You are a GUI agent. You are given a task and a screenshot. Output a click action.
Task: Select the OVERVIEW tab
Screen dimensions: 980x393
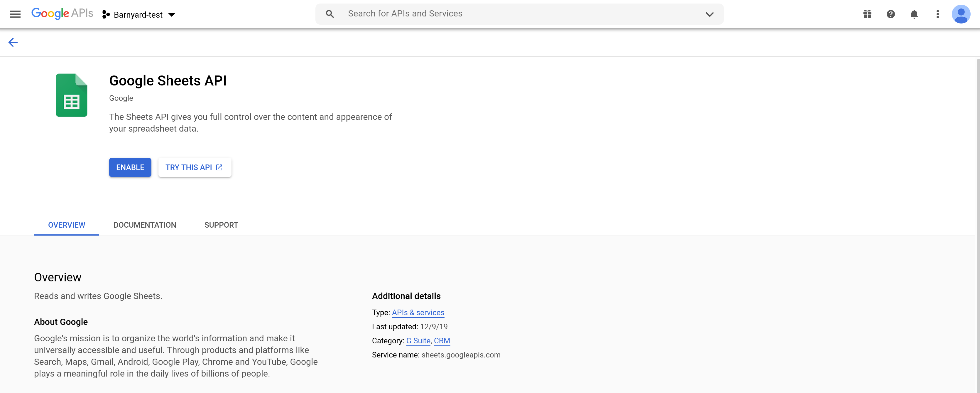67,225
